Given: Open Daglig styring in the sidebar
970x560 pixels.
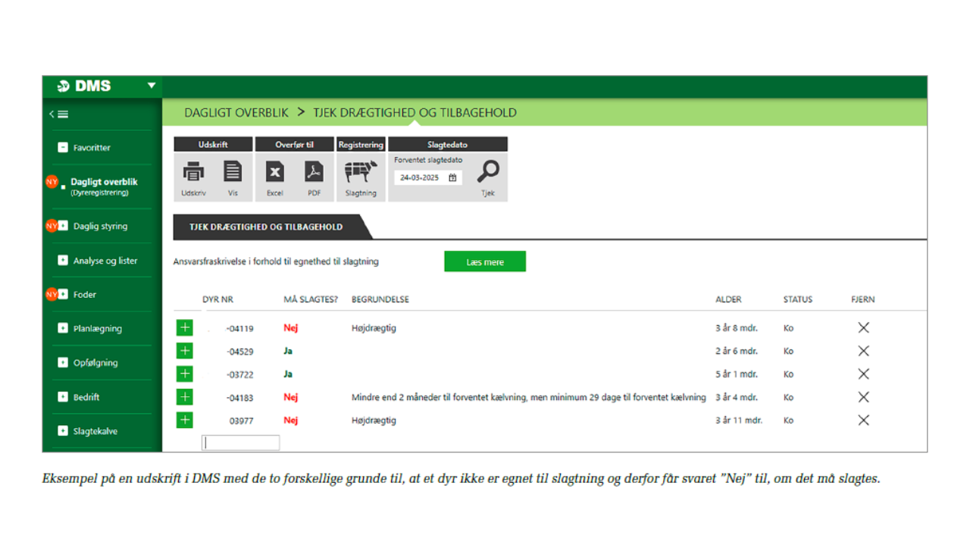Looking at the screenshot, I should coord(100,226).
